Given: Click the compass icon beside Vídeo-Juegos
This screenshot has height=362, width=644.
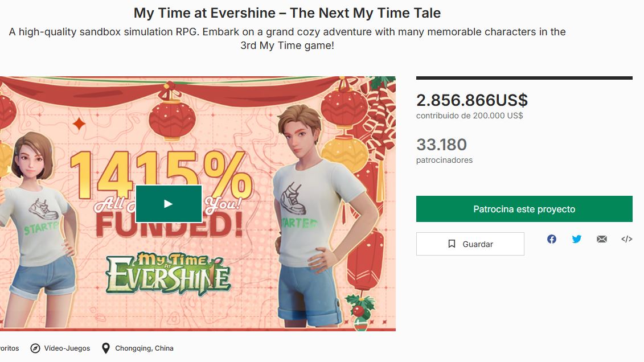Looking at the screenshot, I should click(x=35, y=348).
